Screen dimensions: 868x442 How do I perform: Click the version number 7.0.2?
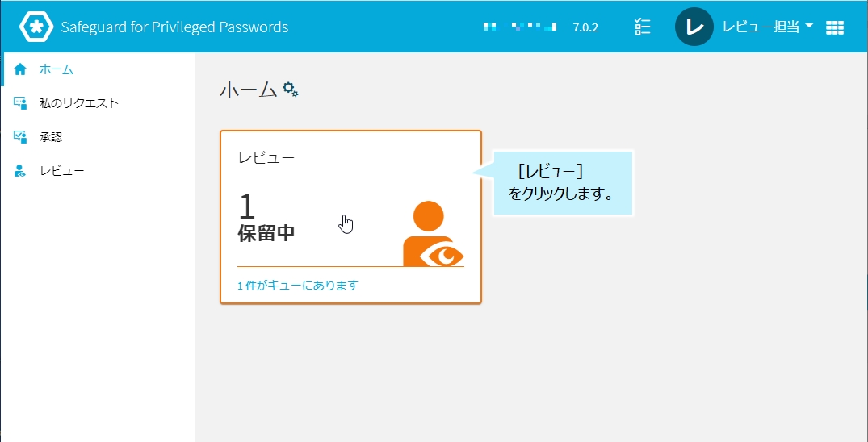pyautogui.click(x=585, y=27)
